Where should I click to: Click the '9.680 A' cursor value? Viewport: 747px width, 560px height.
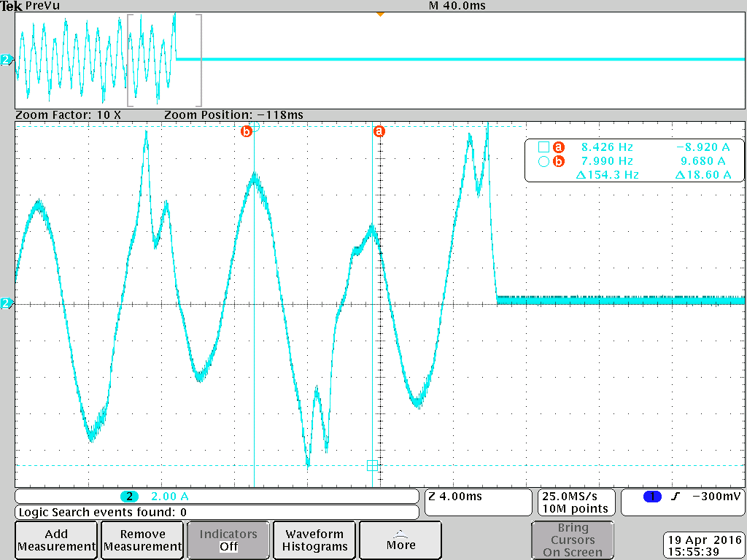pyautogui.click(x=703, y=161)
